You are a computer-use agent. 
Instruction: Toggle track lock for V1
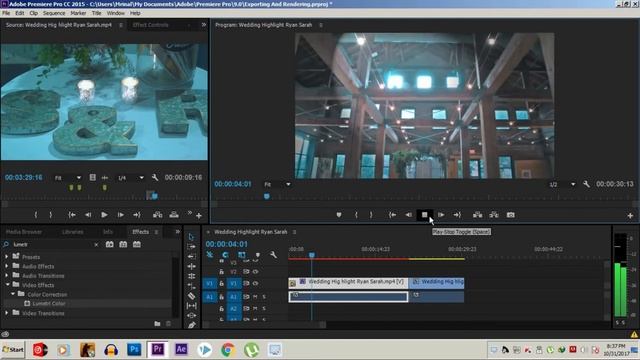(x=222, y=283)
